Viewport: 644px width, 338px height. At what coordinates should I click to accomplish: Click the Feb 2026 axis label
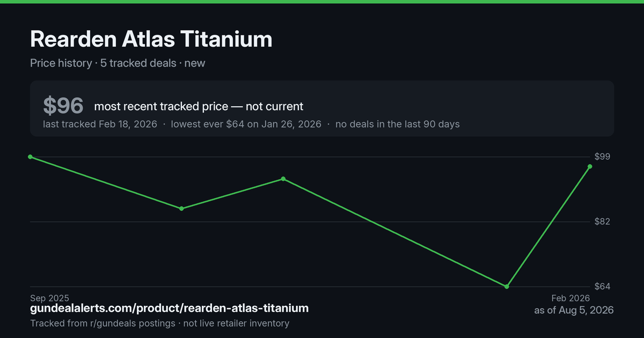click(571, 298)
